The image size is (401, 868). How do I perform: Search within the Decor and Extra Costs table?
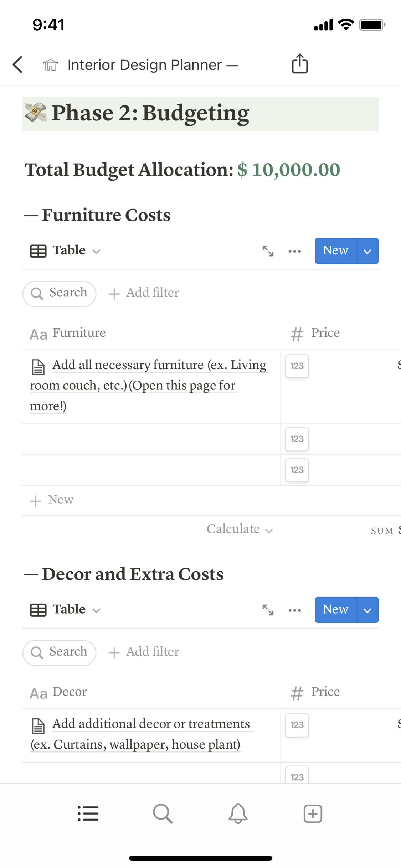click(60, 652)
